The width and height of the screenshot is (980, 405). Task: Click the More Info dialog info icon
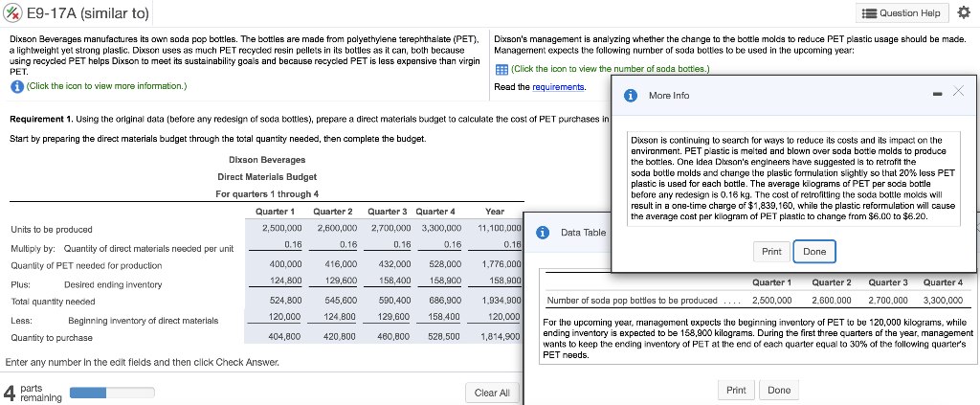(x=631, y=96)
